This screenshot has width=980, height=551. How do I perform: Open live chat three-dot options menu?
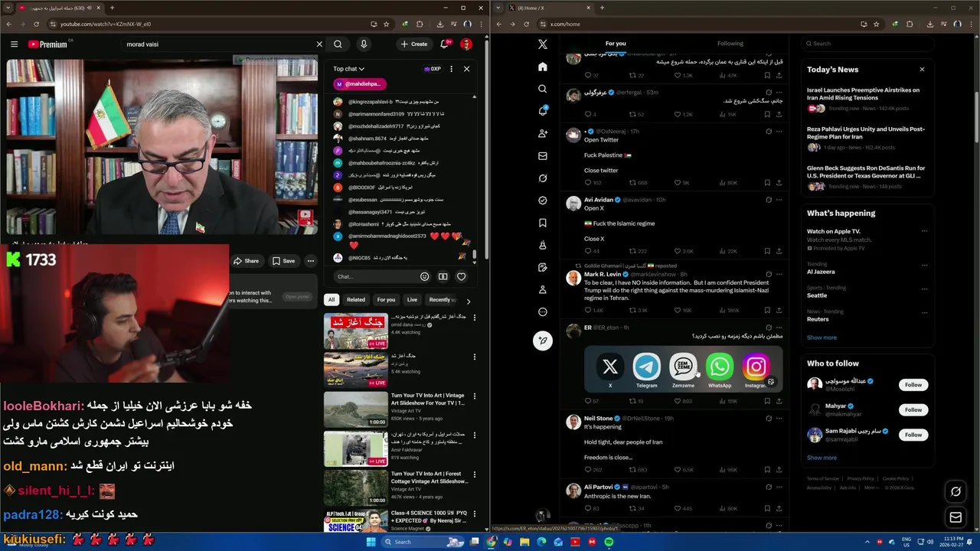point(451,69)
